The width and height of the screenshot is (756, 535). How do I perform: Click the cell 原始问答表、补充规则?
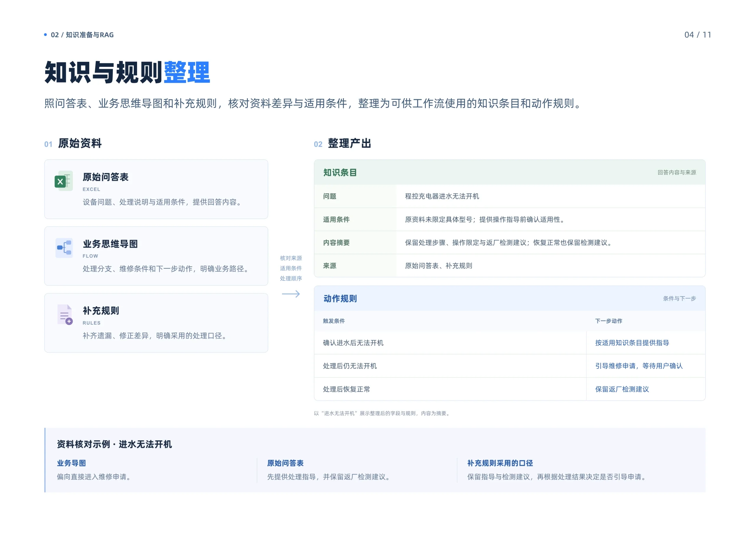439,266
